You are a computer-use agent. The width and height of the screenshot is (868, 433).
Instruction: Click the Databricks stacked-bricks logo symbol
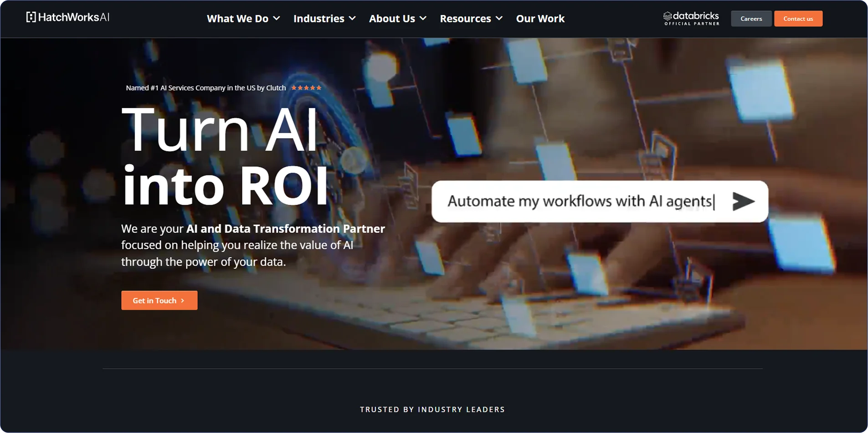[x=667, y=15]
